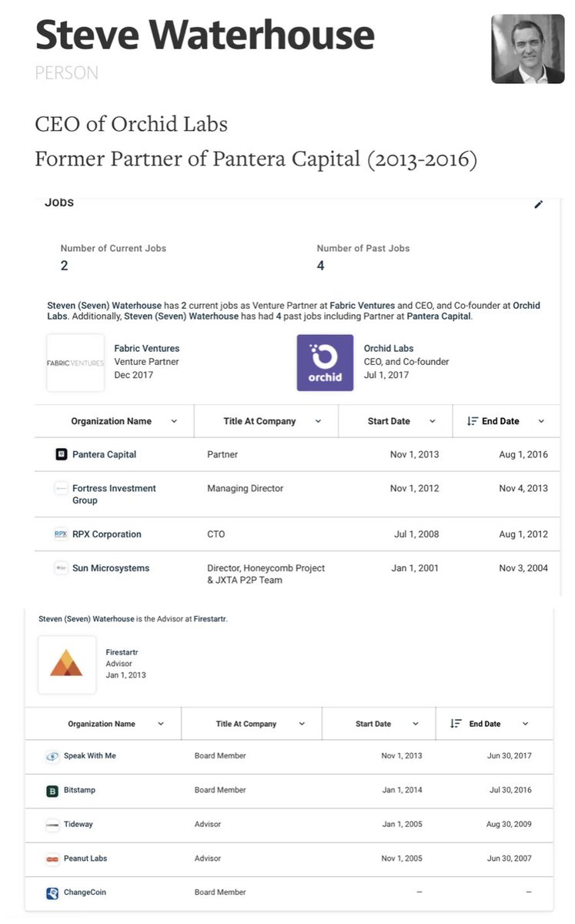
Task: Open Fabric Ventures card title
Action: pyautogui.click(x=147, y=349)
